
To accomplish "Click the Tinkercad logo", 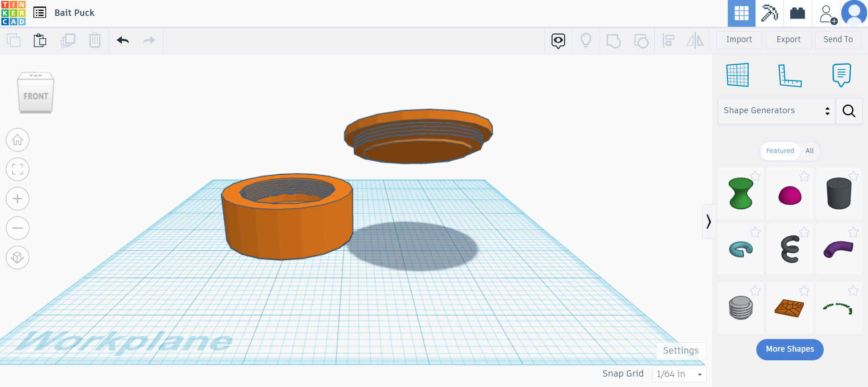I will (x=14, y=13).
